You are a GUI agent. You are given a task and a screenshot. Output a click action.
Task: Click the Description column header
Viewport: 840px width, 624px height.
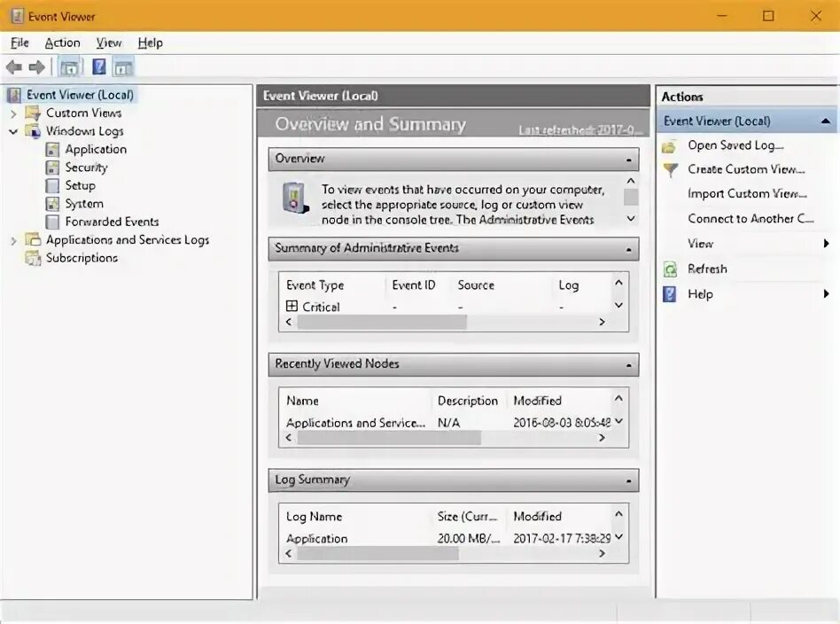[x=468, y=401]
